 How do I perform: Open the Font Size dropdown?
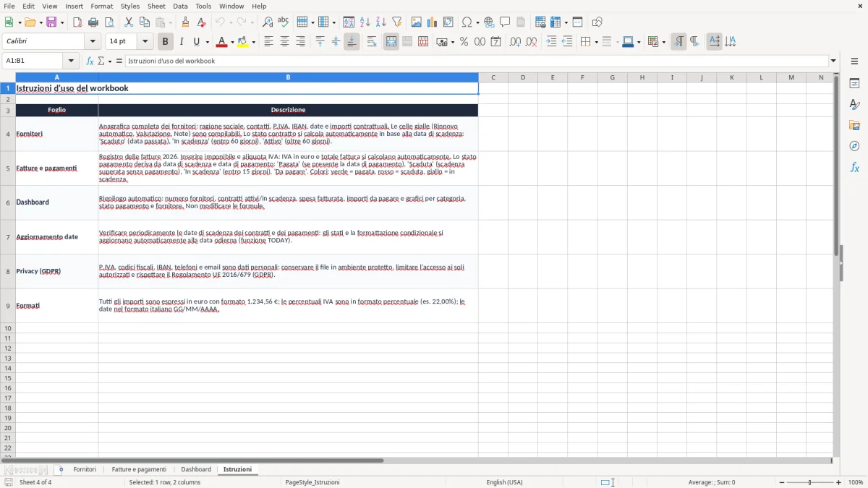pos(145,42)
